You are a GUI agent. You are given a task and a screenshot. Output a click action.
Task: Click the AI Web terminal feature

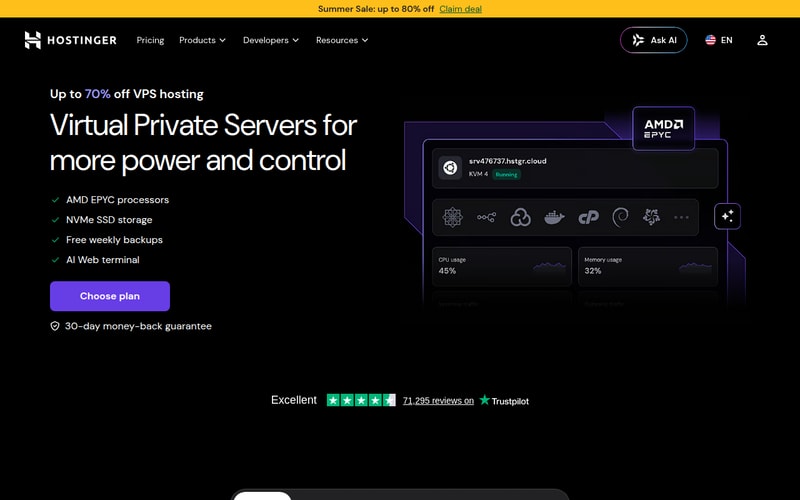coord(103,260)
